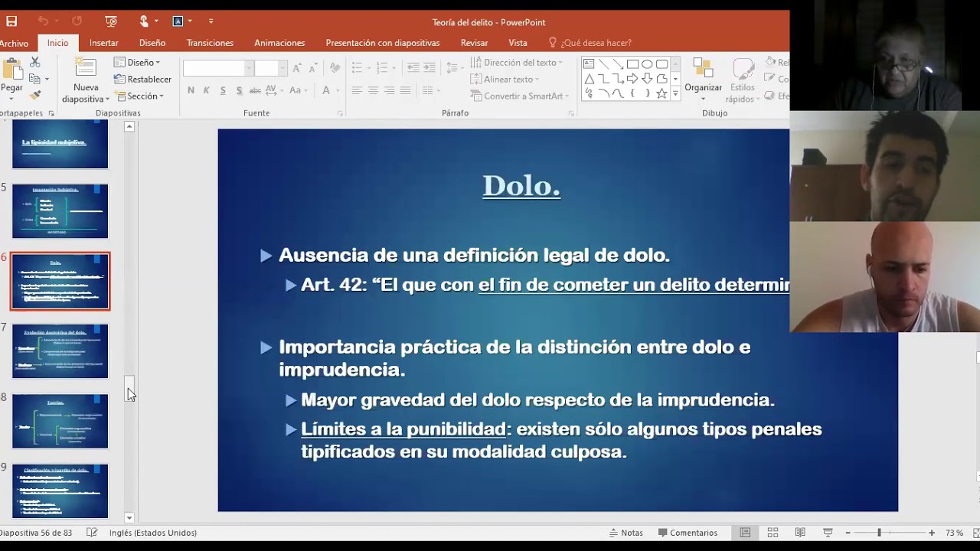Select slide 5 thumbnail in panel

[x=60, y=211]
